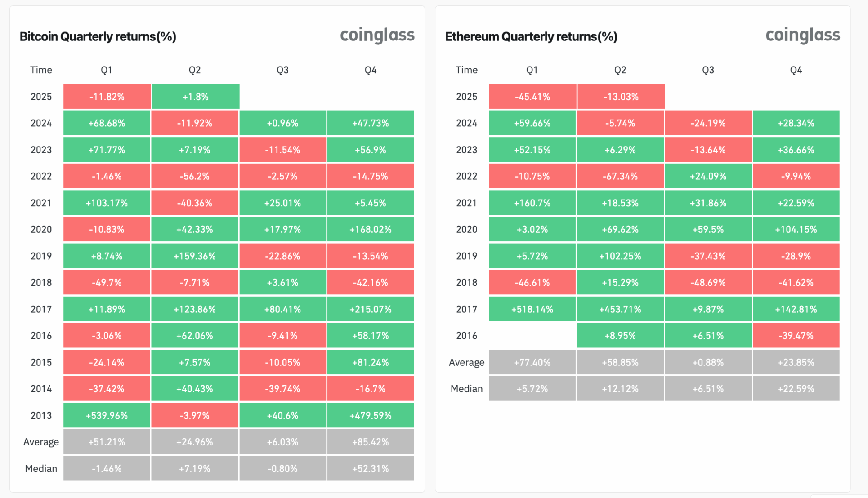Click Ethereum 2017 Q1 cell +518.14%

[532, 309]
